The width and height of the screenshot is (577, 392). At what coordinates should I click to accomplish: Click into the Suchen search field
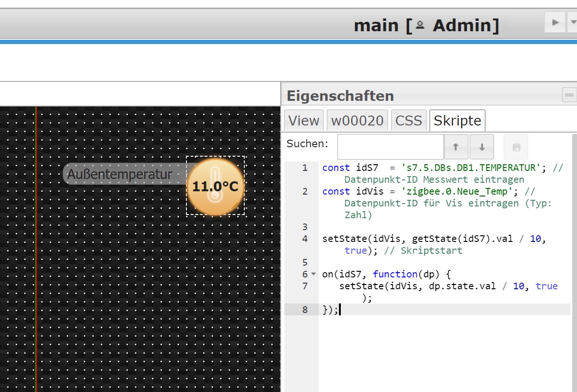tap(391, 147)
